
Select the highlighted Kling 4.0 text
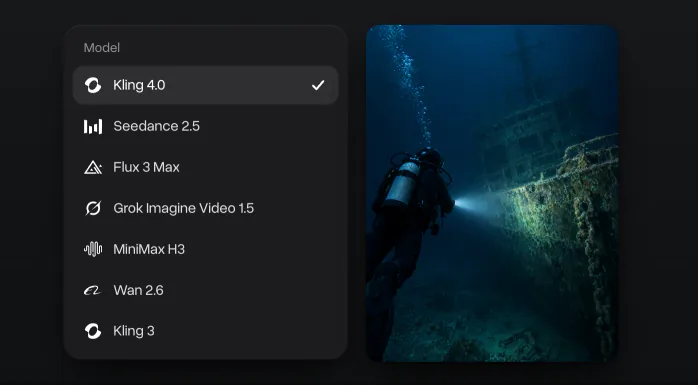coord(139,85)
